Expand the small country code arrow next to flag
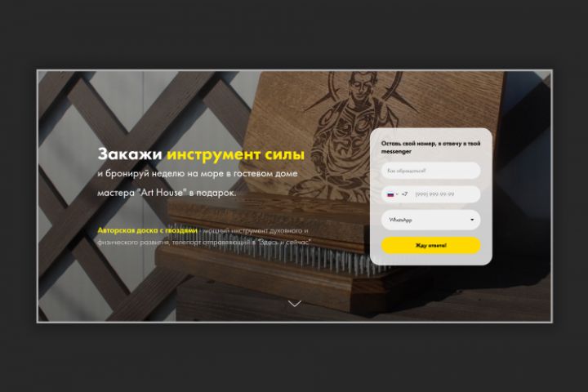588x392 pixels. click(397, 194)
